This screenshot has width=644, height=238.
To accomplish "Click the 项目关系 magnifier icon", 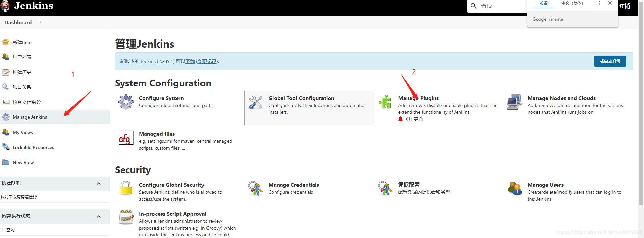I will pos(6,87).
